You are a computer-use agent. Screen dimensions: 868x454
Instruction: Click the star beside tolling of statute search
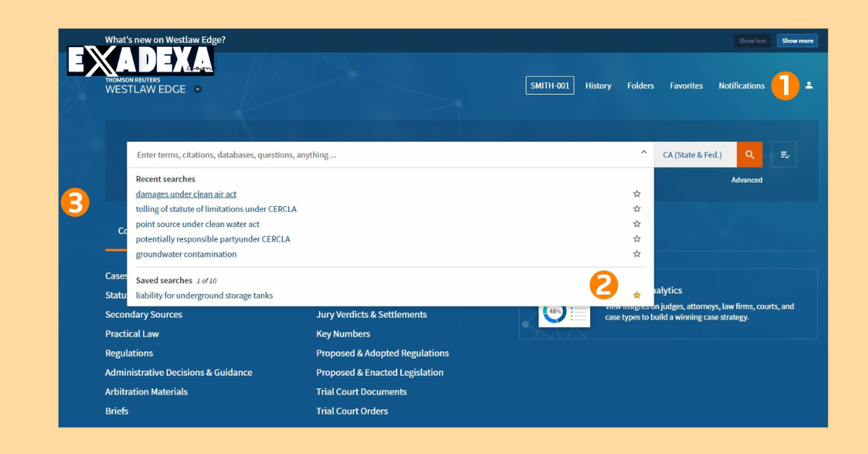click(x=637, y=208)
